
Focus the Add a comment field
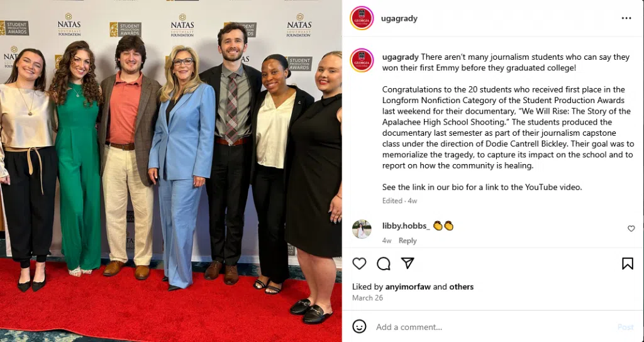pyautogui.click(x=493, y=327)
